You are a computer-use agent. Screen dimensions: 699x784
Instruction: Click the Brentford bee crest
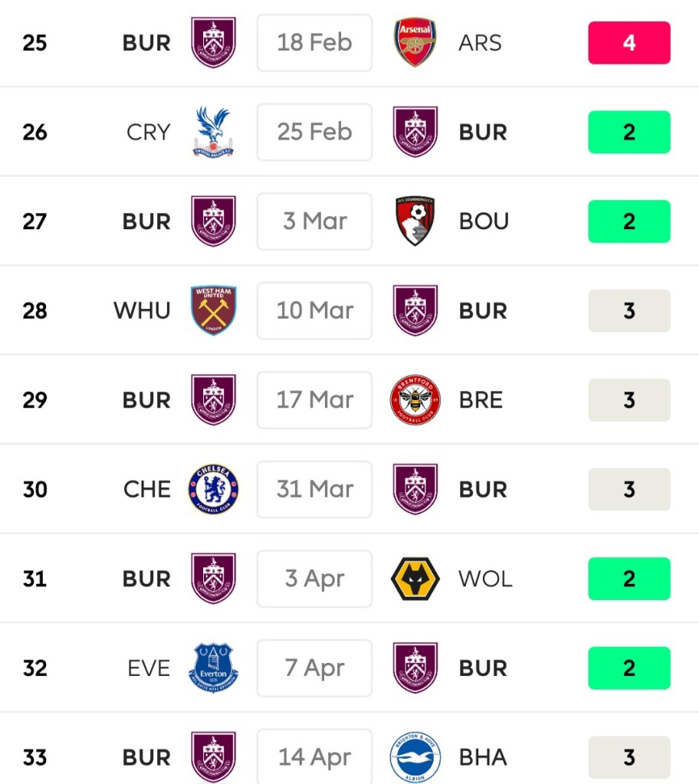(415, 399)
